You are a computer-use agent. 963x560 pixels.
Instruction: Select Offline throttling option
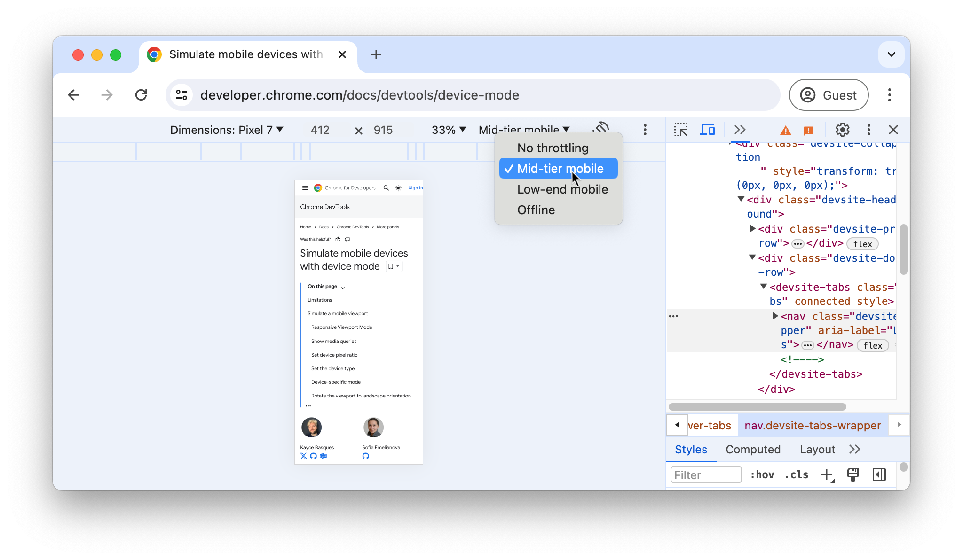[x=536, y=210]
